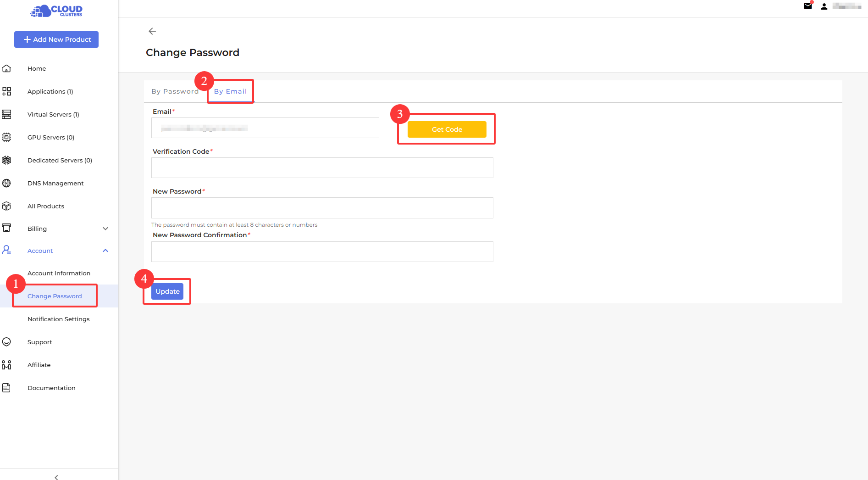The height and width of the screenshot is (480, 868).
Task: Click the Home house icon
Action: click(6, 68)
